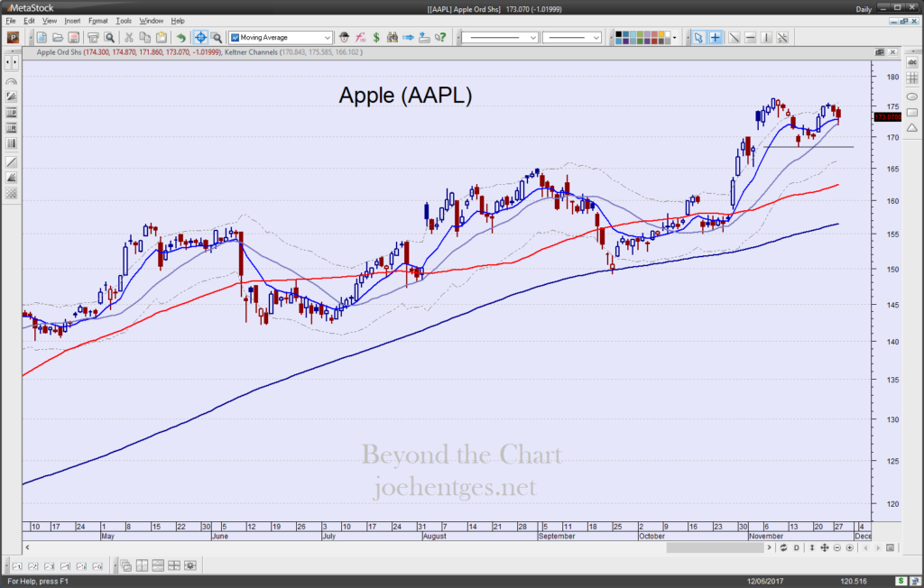Click the Keltner Channels indicator label
924x588 pixels.
pyautogui.click(x=251, y=52)
